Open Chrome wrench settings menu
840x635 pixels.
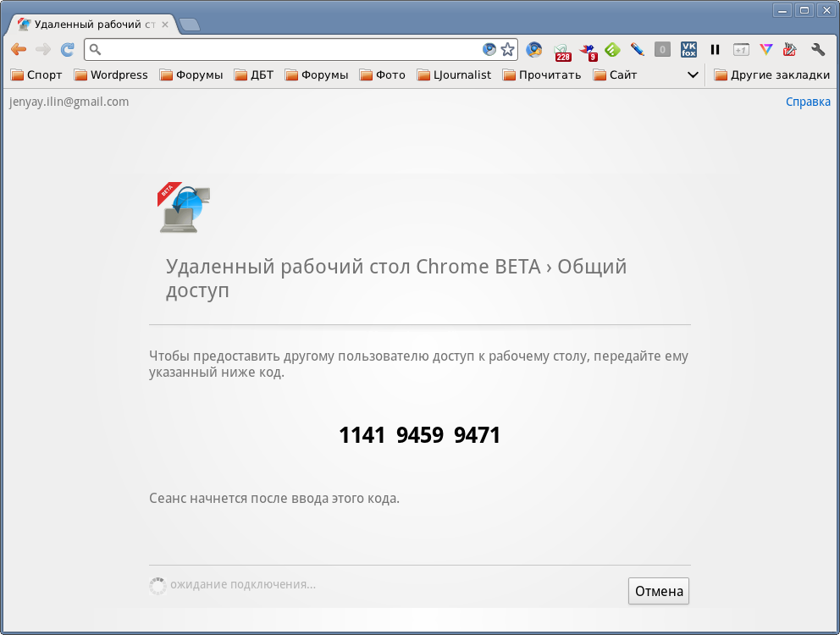[817, 50]
